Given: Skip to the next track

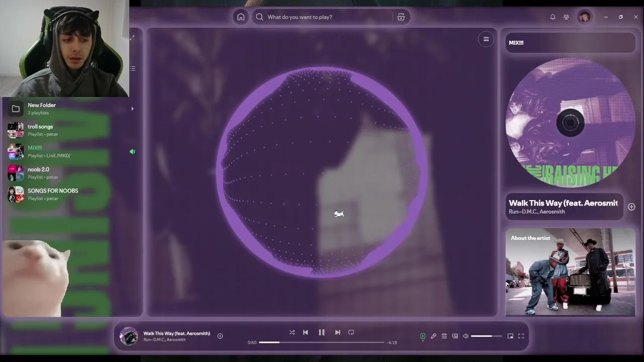Looking at the screenshot, I should [338, 332].
